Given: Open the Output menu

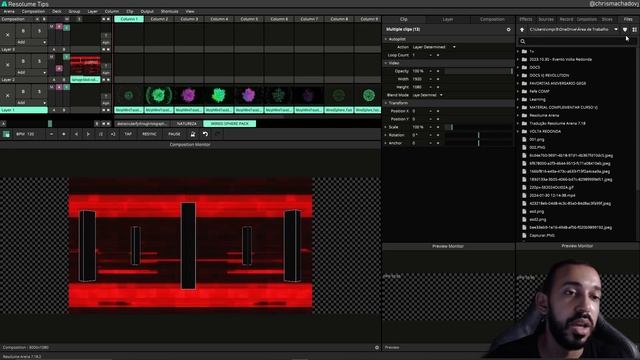Looking at the screenshot, I should [x=147, y=11].
